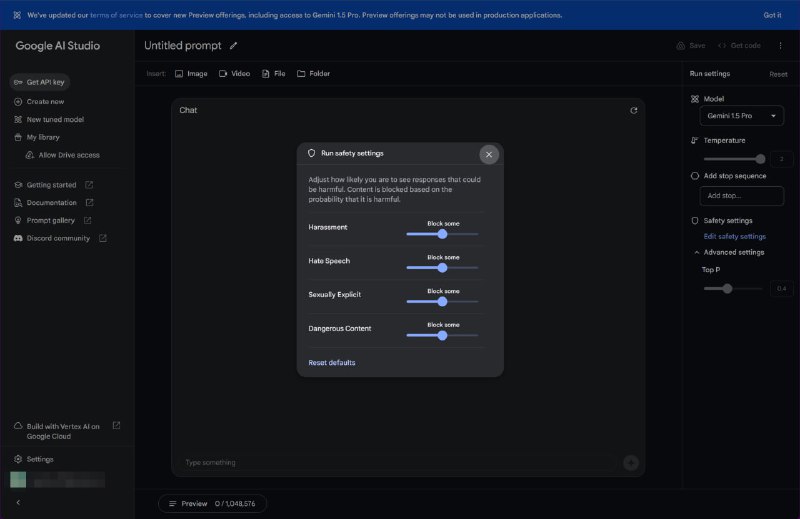Click the Google AI Studio logo
The width and height of the screenshot is (800, 519).
tap(58, 46)
